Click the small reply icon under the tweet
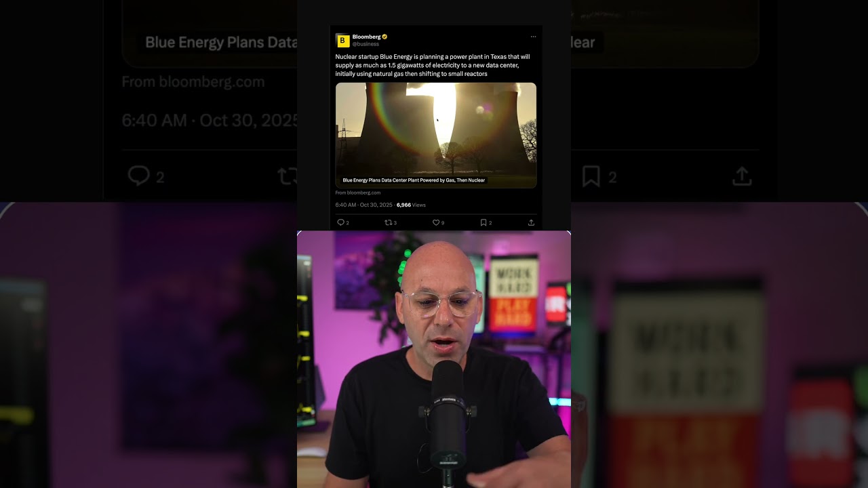868x488 pixels. 340,222
